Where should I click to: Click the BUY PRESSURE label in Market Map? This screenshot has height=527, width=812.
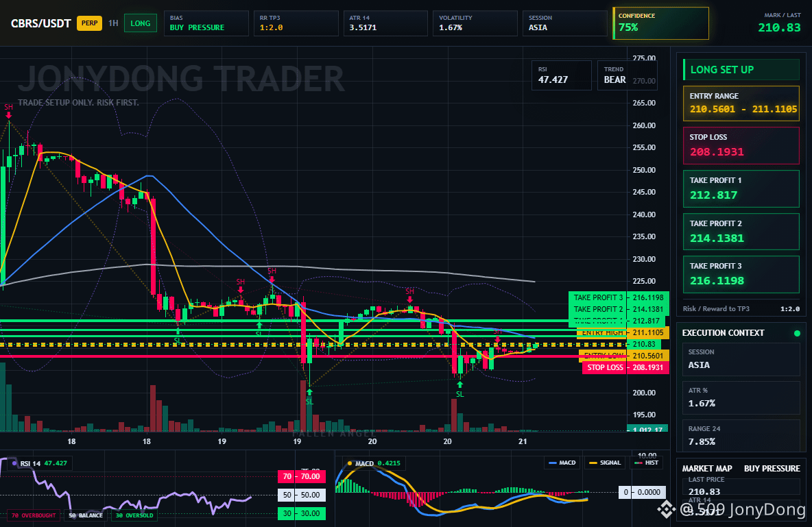(772, 469)
